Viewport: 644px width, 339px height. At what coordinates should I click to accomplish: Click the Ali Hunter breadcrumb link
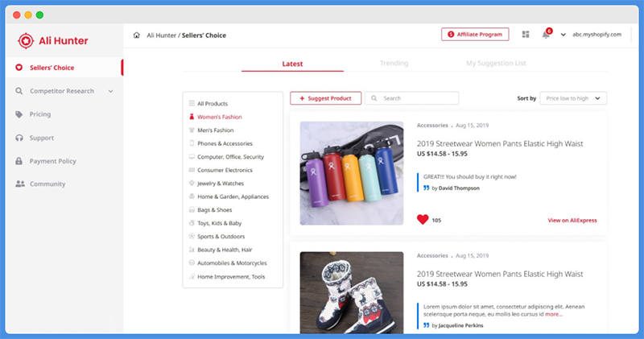pyautogui.click(x=162, y=35)
